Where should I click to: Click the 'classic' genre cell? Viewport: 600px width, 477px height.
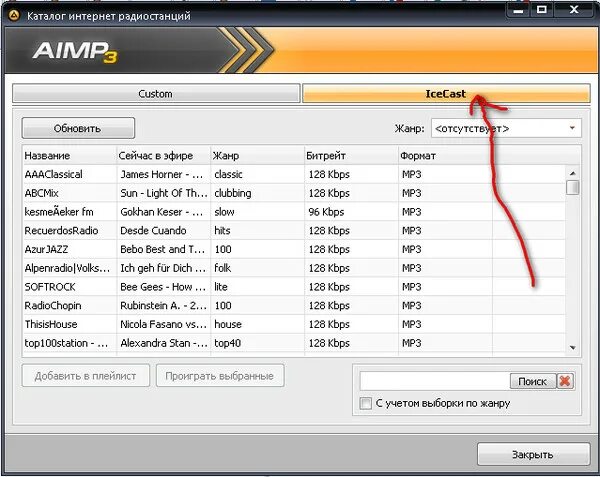pos(258,174)
